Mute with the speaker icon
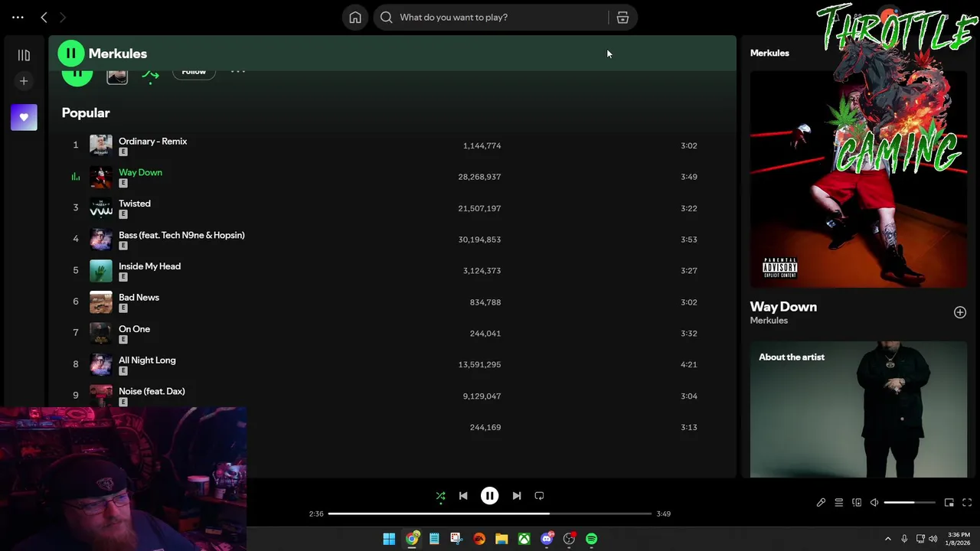 [874, 503]
